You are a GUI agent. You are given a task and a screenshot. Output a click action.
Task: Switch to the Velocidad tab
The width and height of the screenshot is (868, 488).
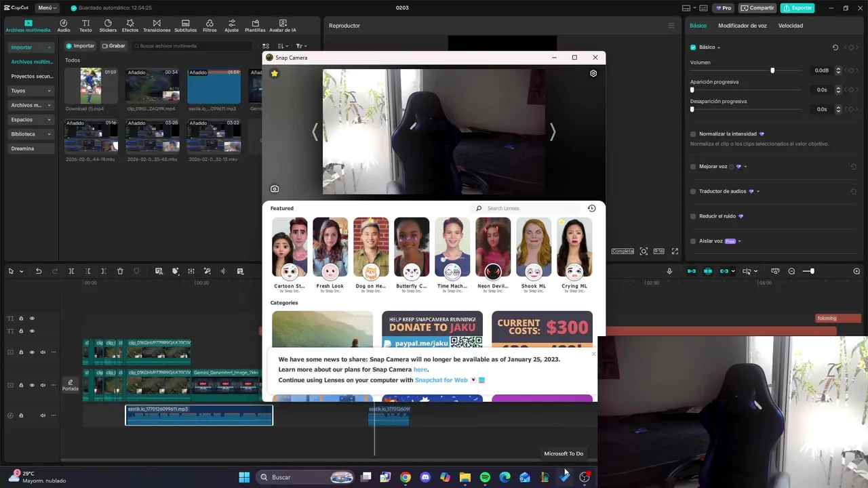(x=791, y=26)
